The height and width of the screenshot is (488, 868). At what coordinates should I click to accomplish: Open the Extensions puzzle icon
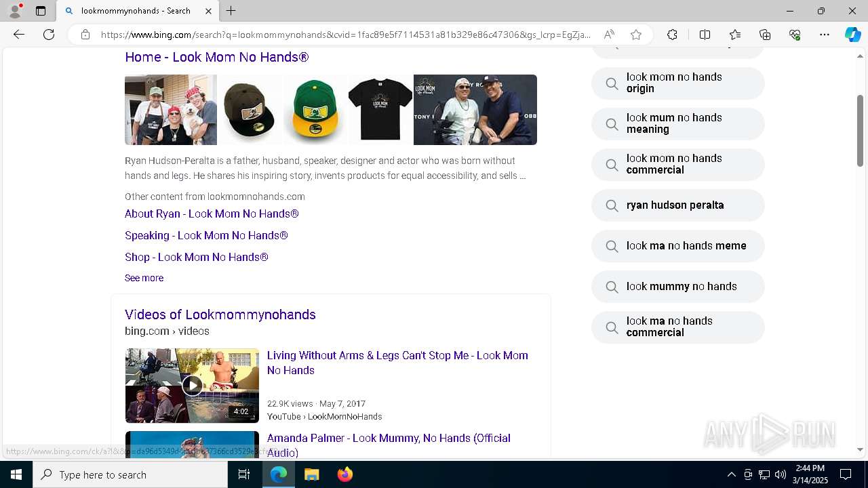(x=672, y=35)
